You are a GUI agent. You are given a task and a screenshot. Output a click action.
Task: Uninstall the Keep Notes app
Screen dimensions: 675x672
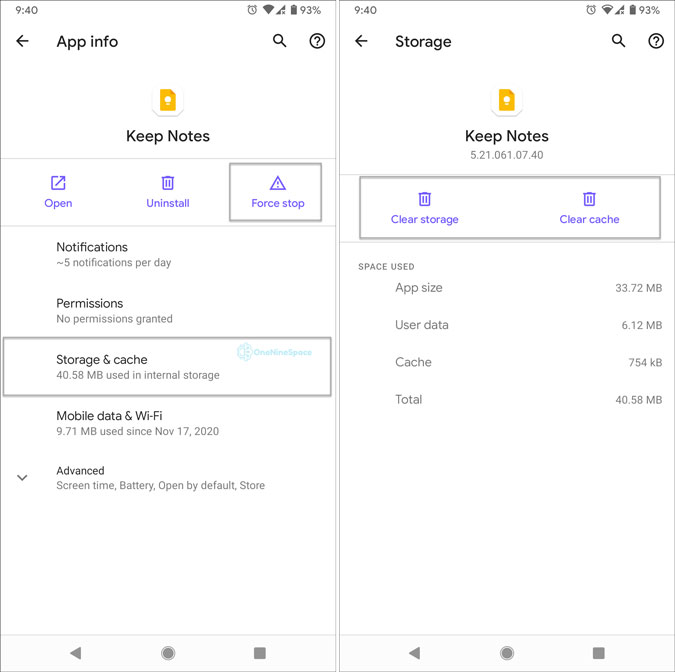168,192
